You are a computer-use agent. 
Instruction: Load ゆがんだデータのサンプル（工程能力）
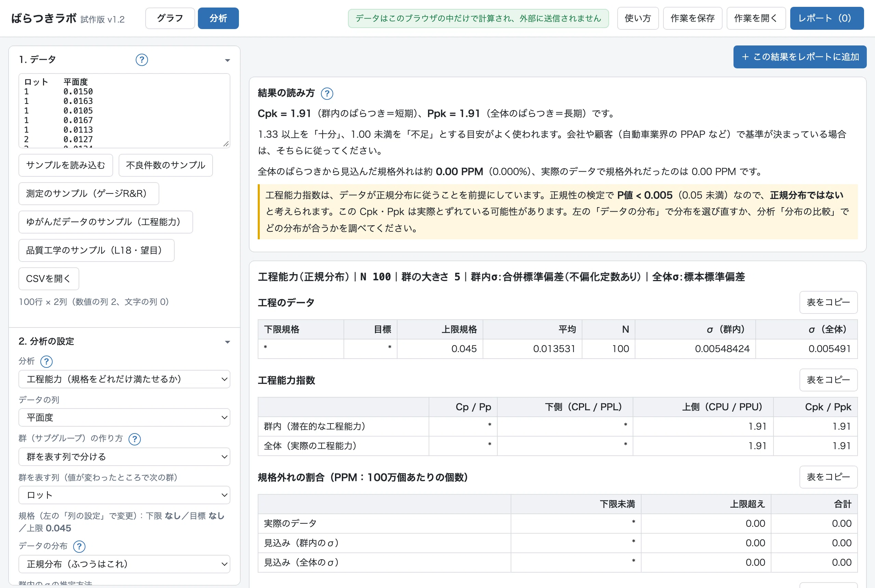pos(105,222)
